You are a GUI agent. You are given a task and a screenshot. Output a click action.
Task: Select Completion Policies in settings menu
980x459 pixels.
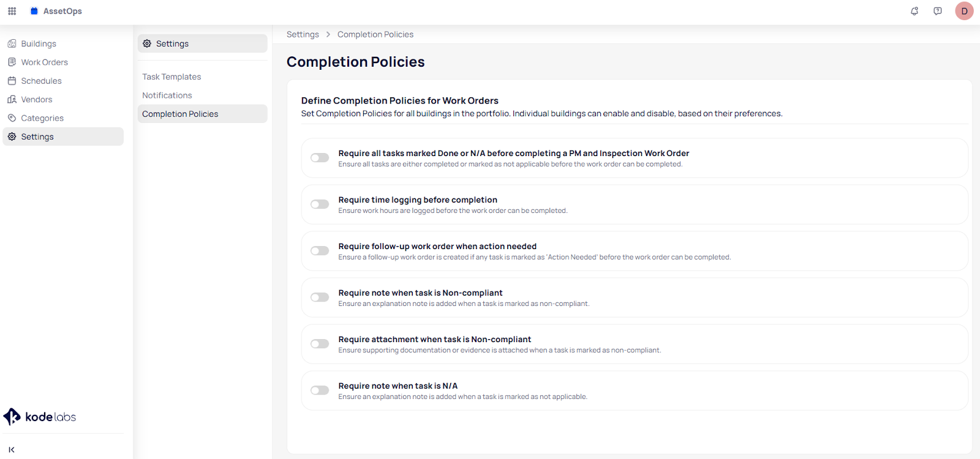coord(180,114)
